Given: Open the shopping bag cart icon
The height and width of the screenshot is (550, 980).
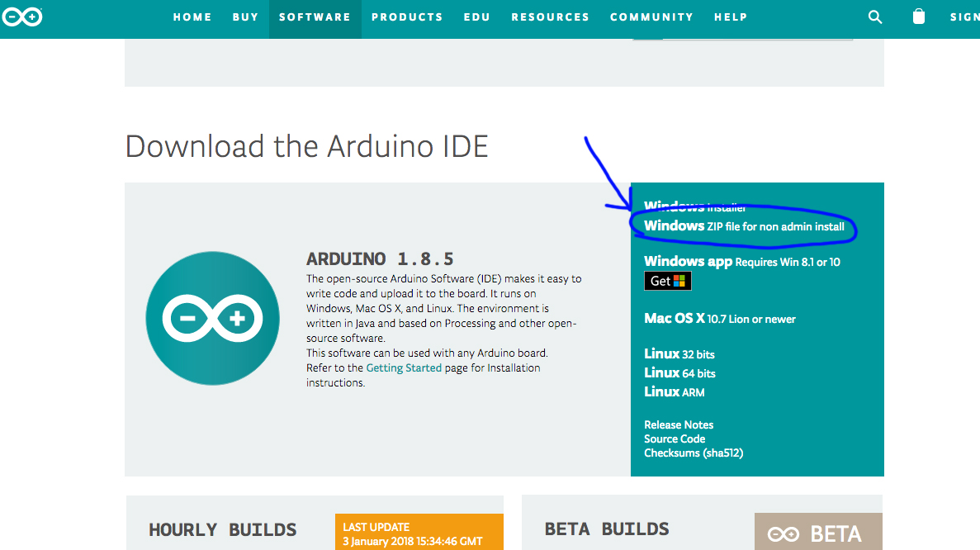Looking at the screenshot, I should pyautogui.click(x=918, y=17).
